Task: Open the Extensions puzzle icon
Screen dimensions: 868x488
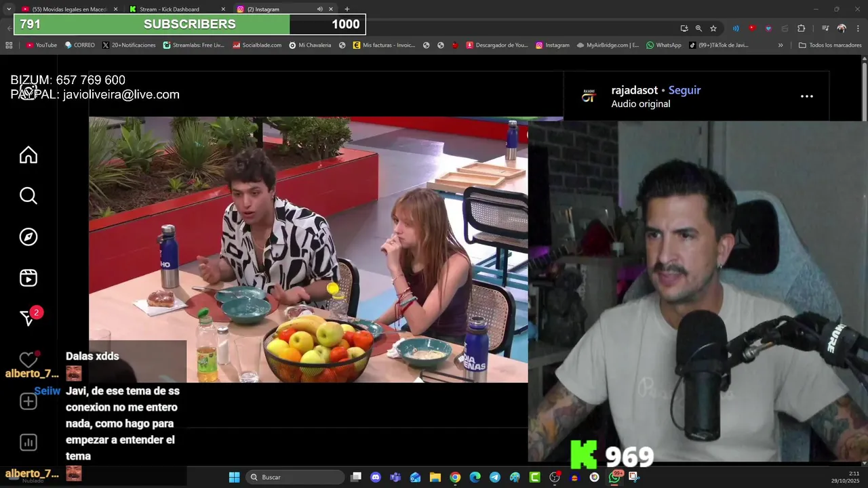Action: (x=802, y=28)
